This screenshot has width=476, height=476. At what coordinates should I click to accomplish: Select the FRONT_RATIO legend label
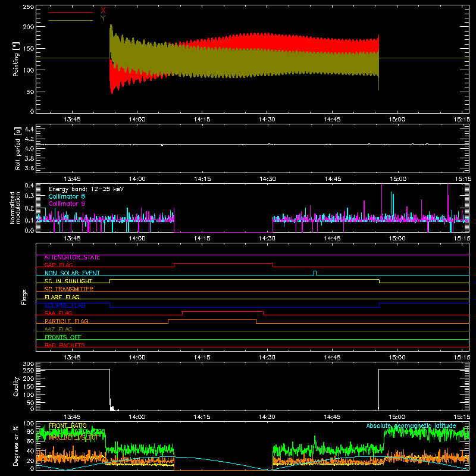[68, 425]
